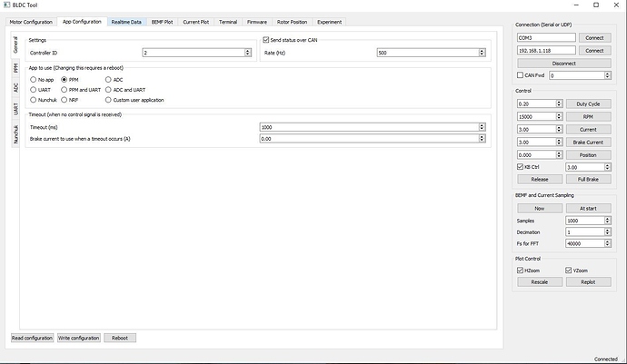
Task: Toggle the CAN Fwd checkbox
Action: coord(520,76)
